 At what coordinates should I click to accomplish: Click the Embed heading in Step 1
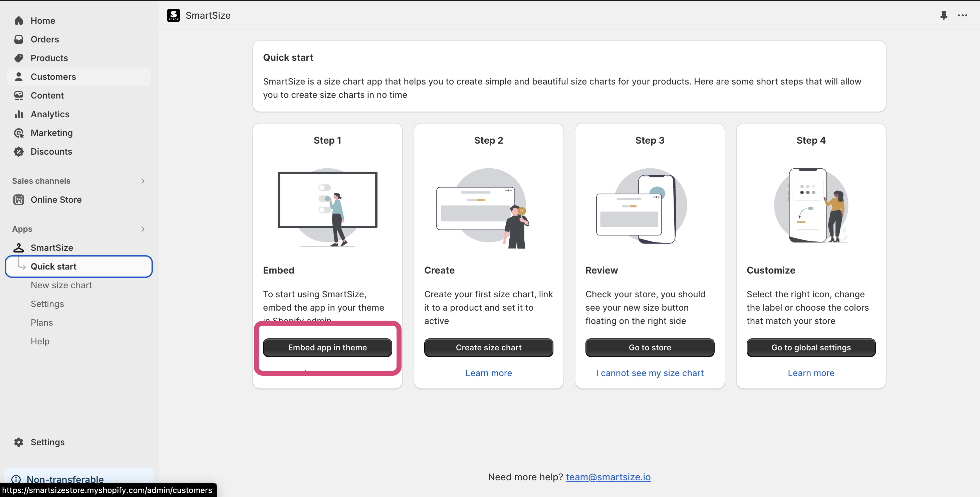[278, 270]
